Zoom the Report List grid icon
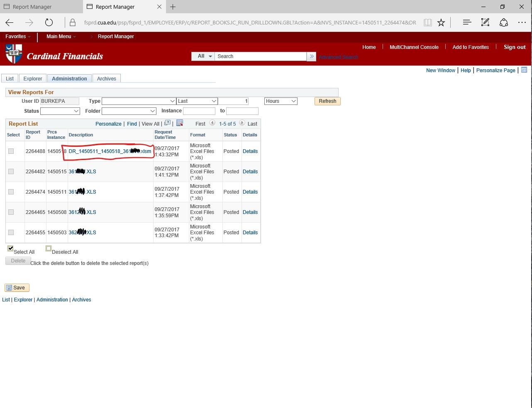Screen dimensions: 532x408 167,123
